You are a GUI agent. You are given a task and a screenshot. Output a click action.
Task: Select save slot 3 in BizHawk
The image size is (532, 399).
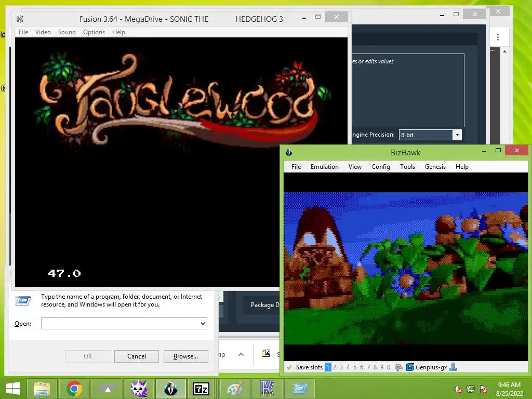(341, 367)
